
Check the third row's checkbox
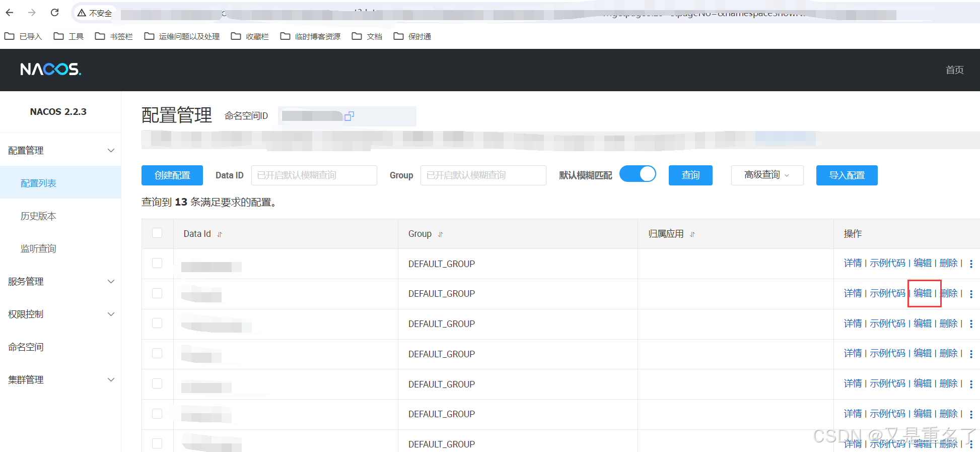click(157, 323)
